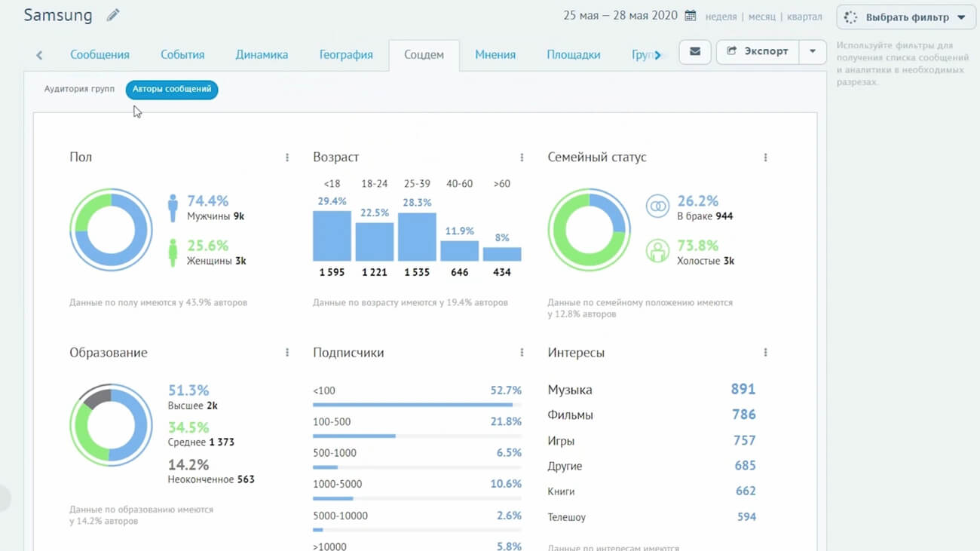
Task: Open the three-dot menu for Образование
Action: (287, 353)
